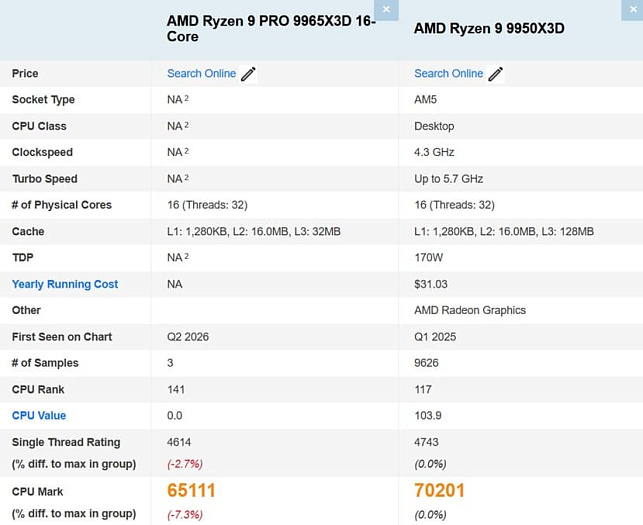Open the CPU Value link
643x525 pixels.
(39, 415)
